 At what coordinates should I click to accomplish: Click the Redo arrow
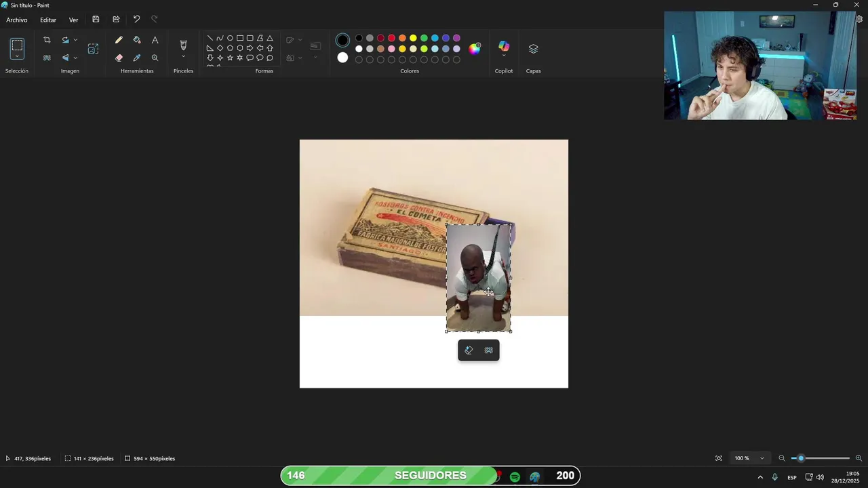click(x=155, y=20)
